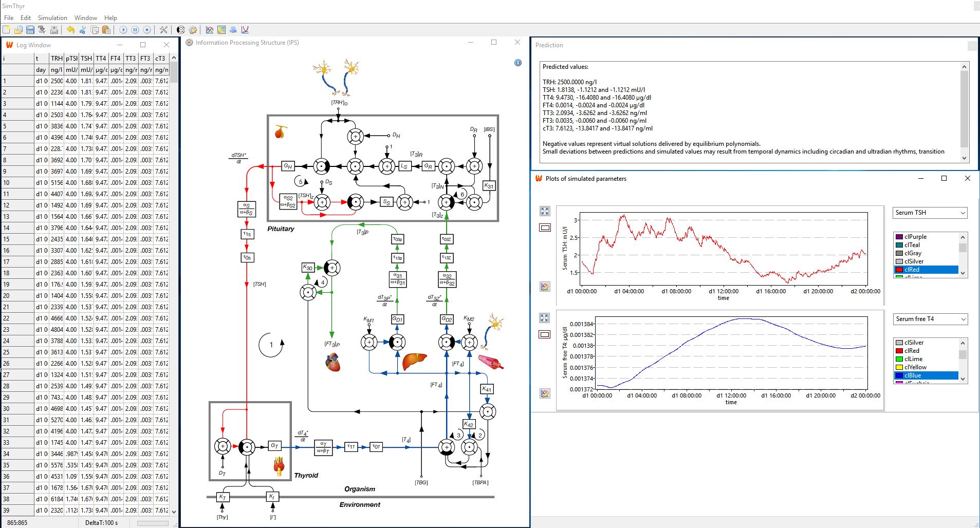Click the equilibrium curves toolbar icon
980x528 pixels.
pos(245,30)
